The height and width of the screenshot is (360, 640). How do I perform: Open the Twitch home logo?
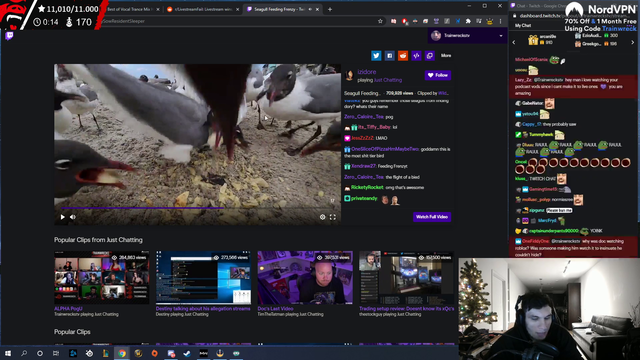[x=9, y=36]
